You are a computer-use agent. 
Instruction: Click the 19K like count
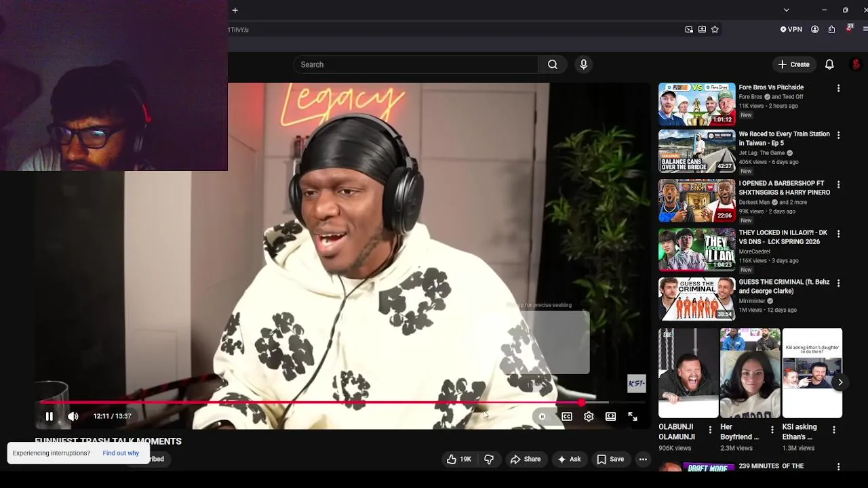coord(465,459)
